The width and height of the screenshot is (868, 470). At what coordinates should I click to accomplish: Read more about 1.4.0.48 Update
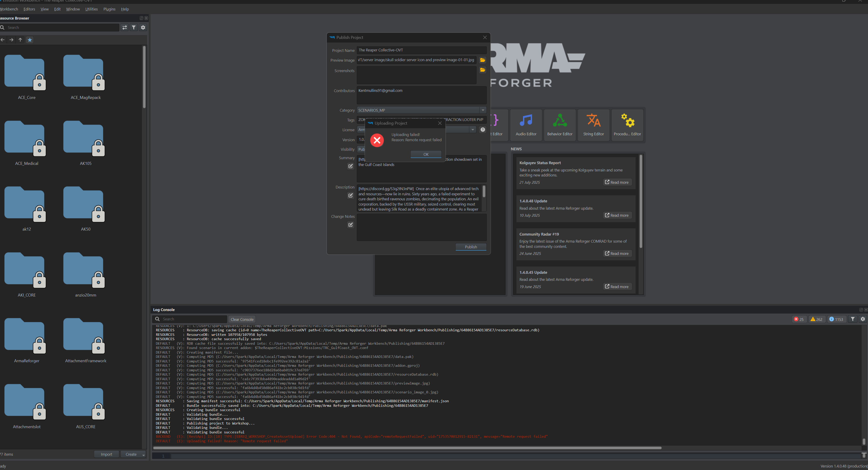pyautogui.click(x=617, y=215)
